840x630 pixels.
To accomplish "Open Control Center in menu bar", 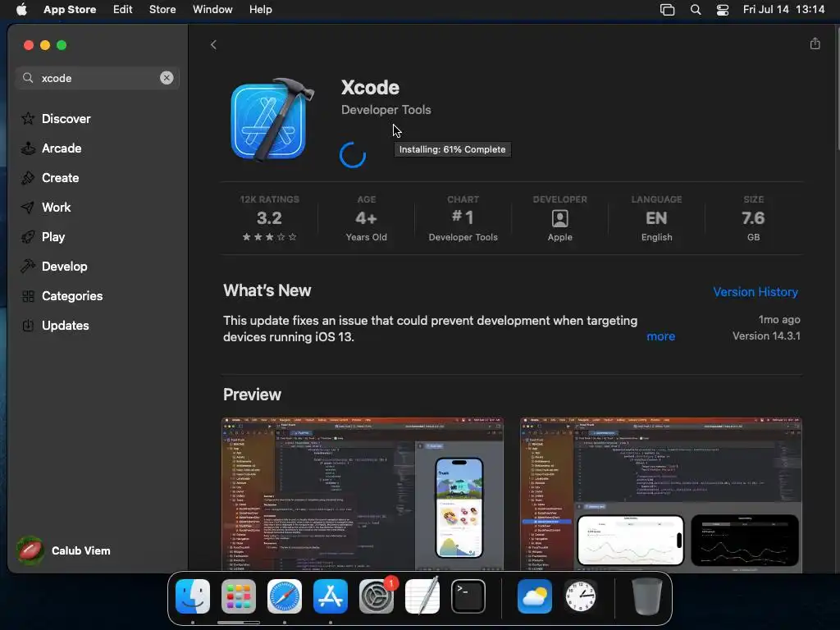I will click(x=723, y=10).
